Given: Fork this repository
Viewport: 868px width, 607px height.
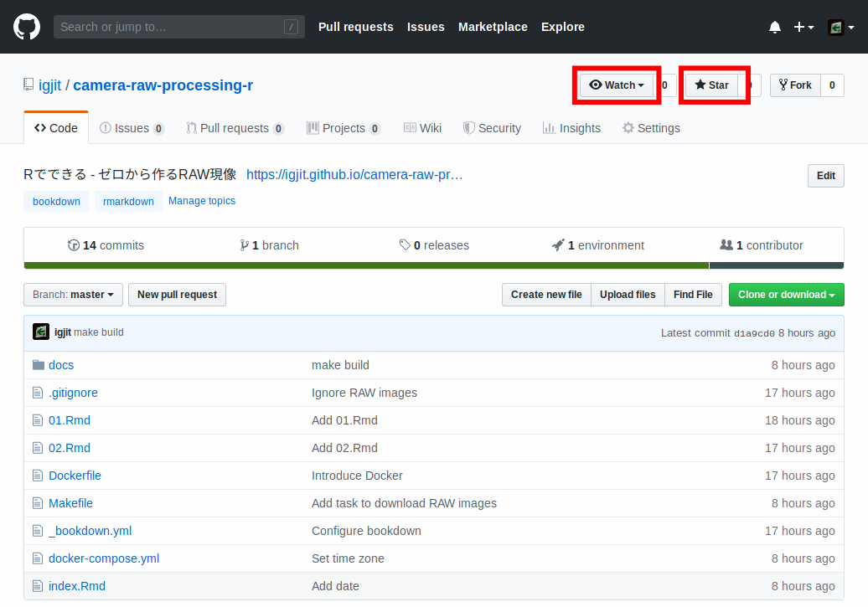Looking at the screenshot, I should [794, 85].
